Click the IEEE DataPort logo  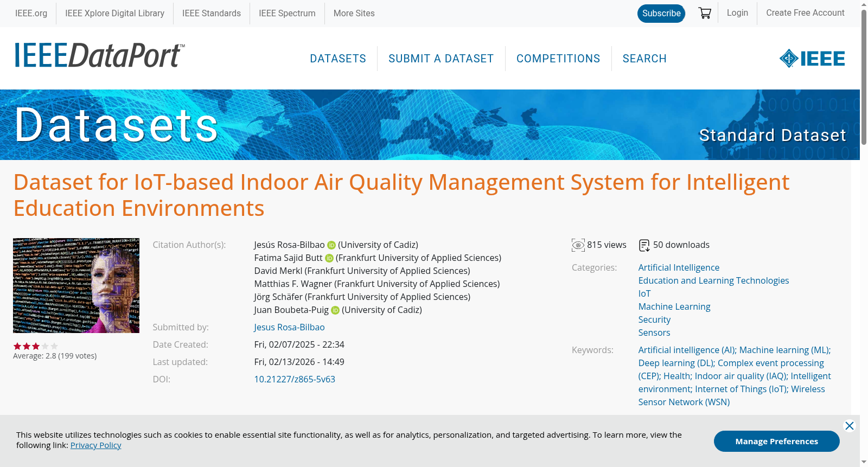coord(100,55)
